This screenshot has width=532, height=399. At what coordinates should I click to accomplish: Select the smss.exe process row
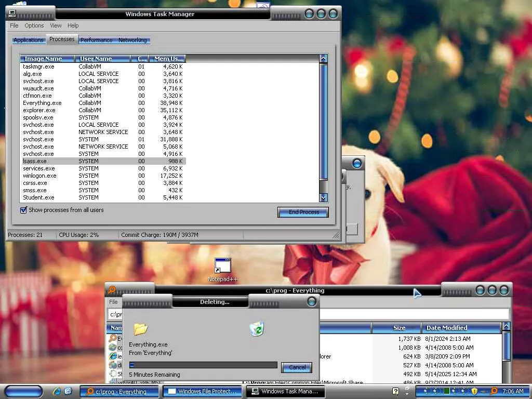pyautogui.click(x=103, y=190)
